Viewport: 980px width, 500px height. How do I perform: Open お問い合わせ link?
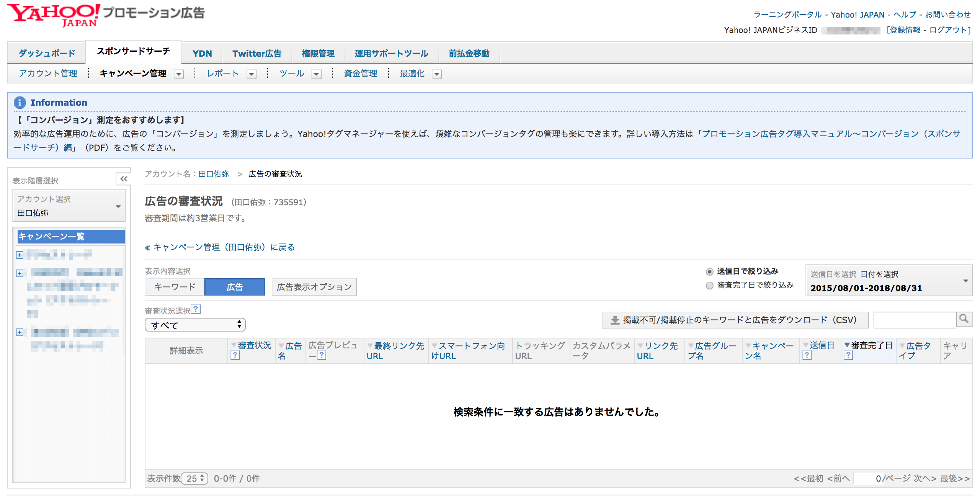948,15
